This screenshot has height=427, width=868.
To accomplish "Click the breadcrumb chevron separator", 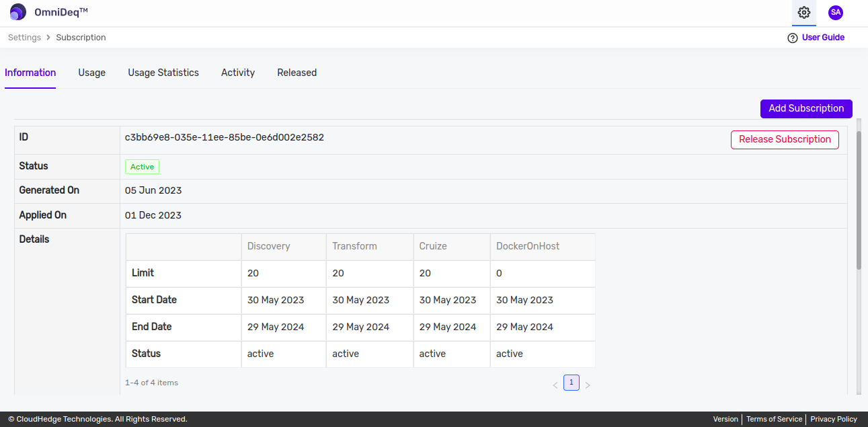I will (48, 38).
